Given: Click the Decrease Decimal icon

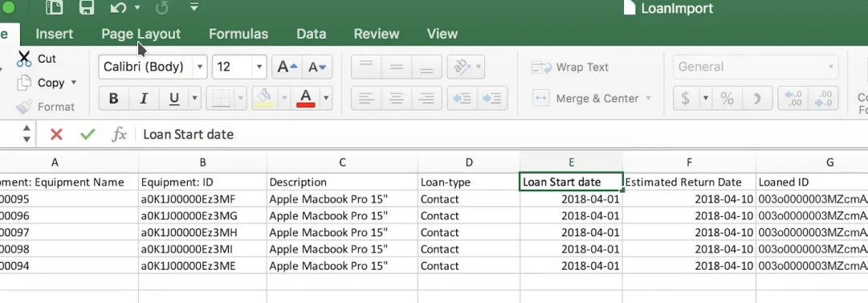Looking at the screenshot, I should pyautogui.click(x=823, y=99).
